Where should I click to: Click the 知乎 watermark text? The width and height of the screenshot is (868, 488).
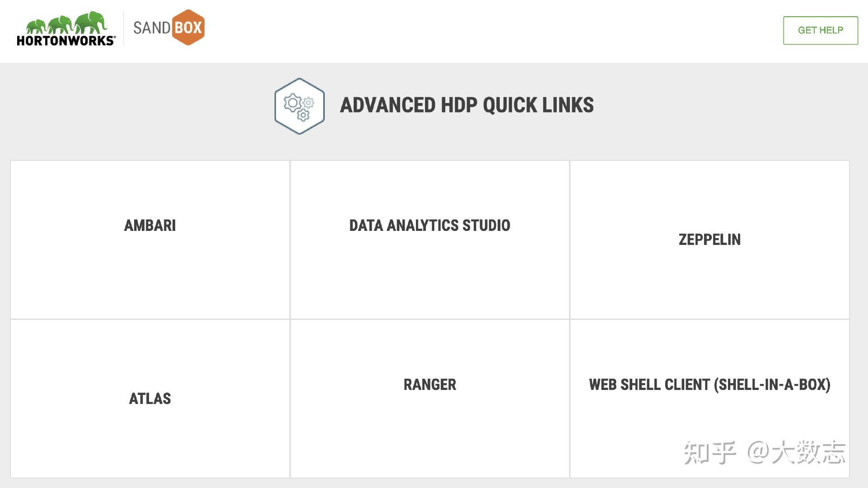pyautogui.click(x=709, y=452)
